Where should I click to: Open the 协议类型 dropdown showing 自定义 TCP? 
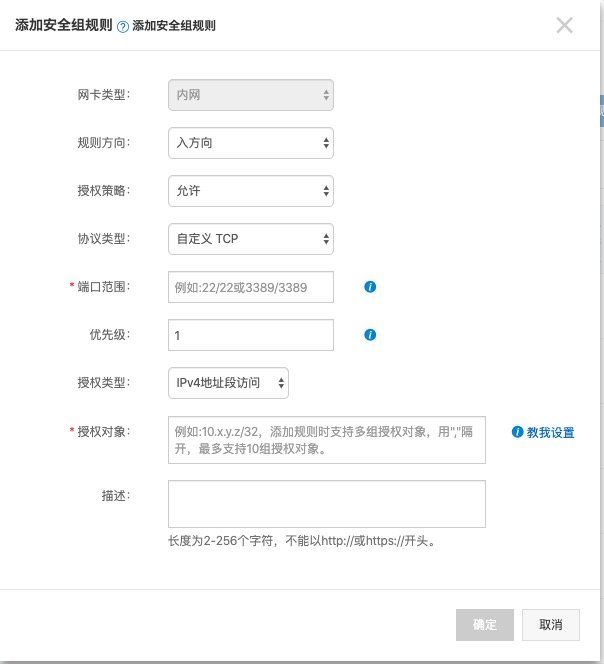[x=251, y=239]
